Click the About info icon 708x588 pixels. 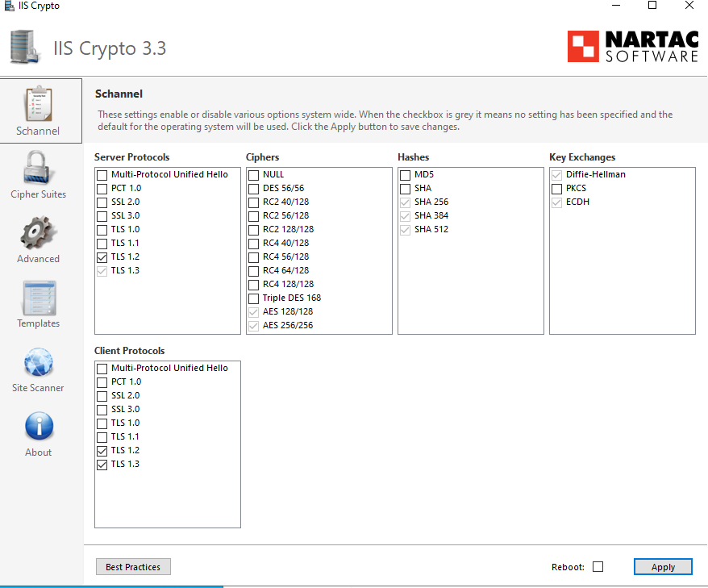point(39,426)
